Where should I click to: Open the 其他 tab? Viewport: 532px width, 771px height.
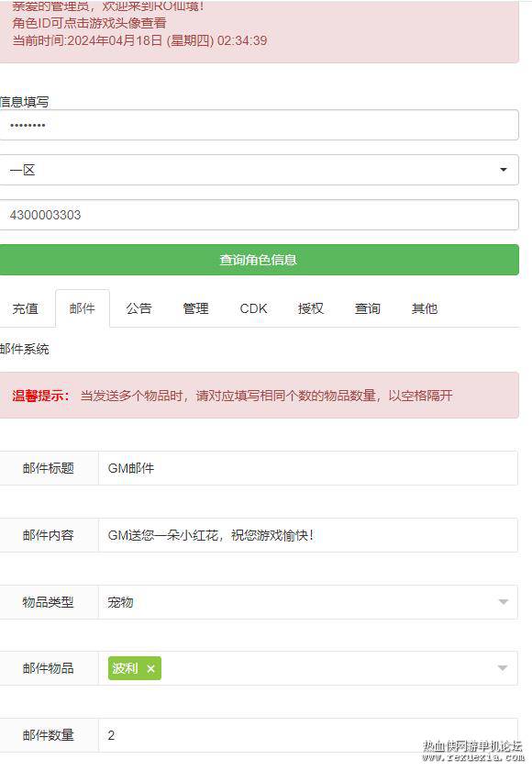[425, 308]
